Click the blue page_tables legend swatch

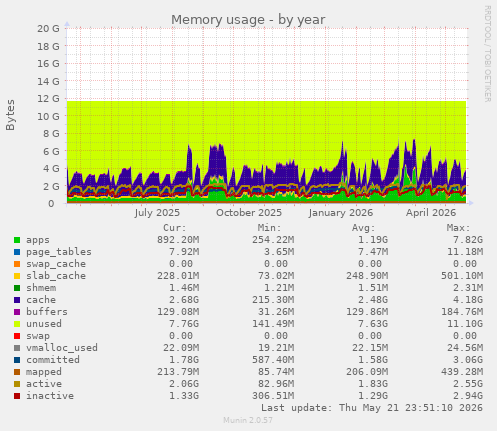[x=17, y=252]
